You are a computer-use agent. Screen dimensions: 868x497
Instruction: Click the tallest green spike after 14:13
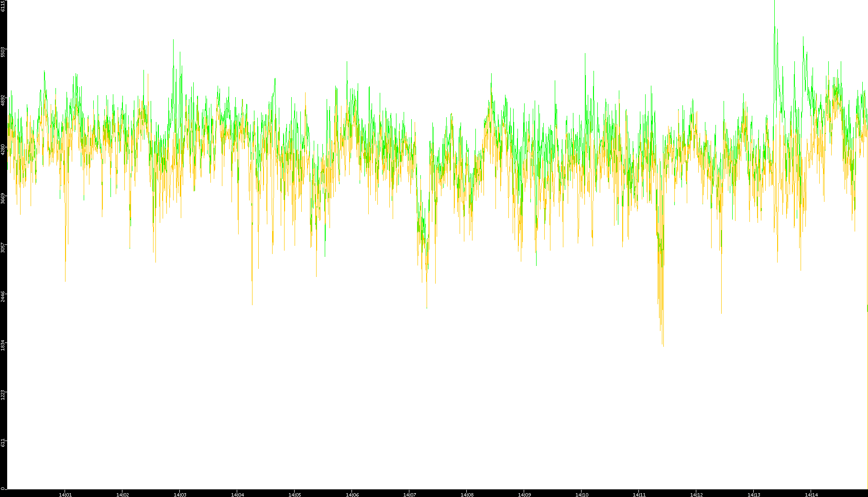pos(775,29)
